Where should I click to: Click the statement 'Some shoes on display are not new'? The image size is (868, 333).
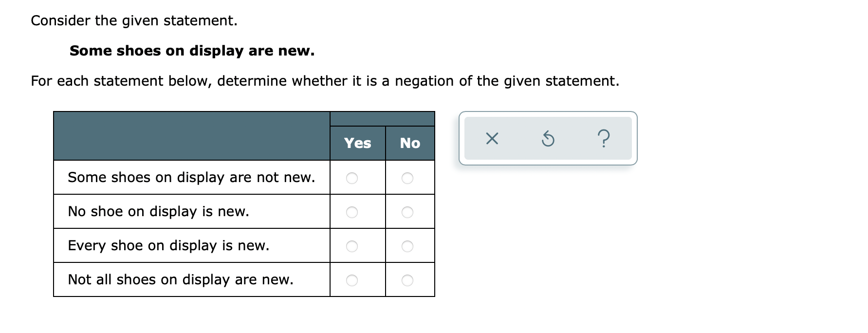[191, 178]
